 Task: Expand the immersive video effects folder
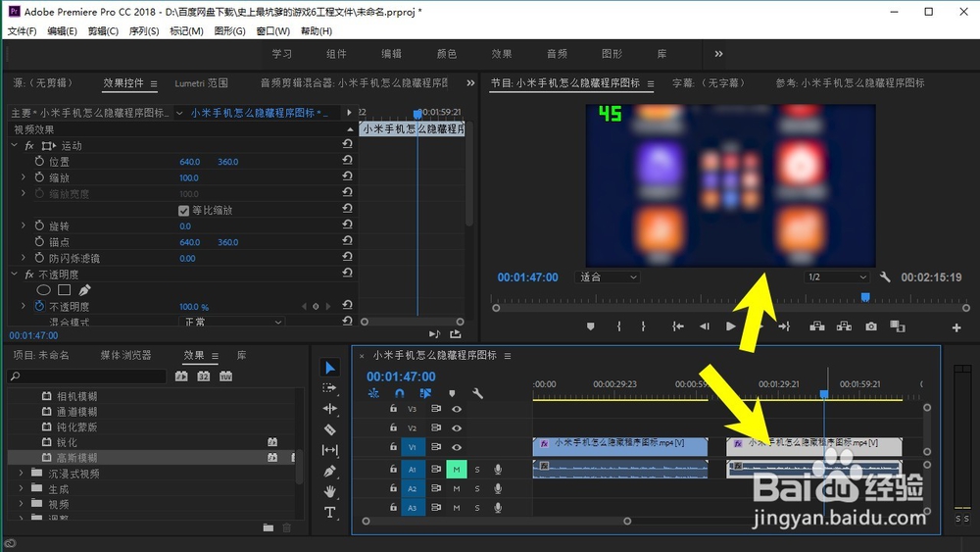point(22,474)
